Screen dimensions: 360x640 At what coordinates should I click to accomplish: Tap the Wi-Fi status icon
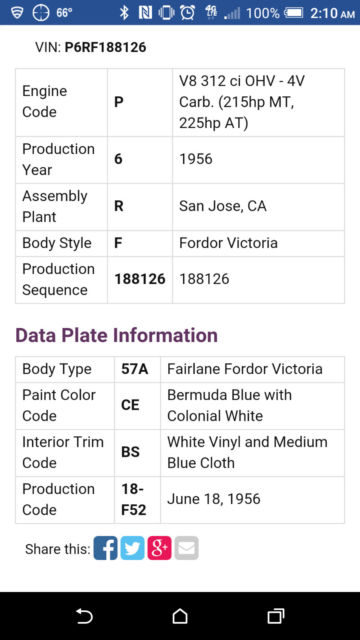17,13
